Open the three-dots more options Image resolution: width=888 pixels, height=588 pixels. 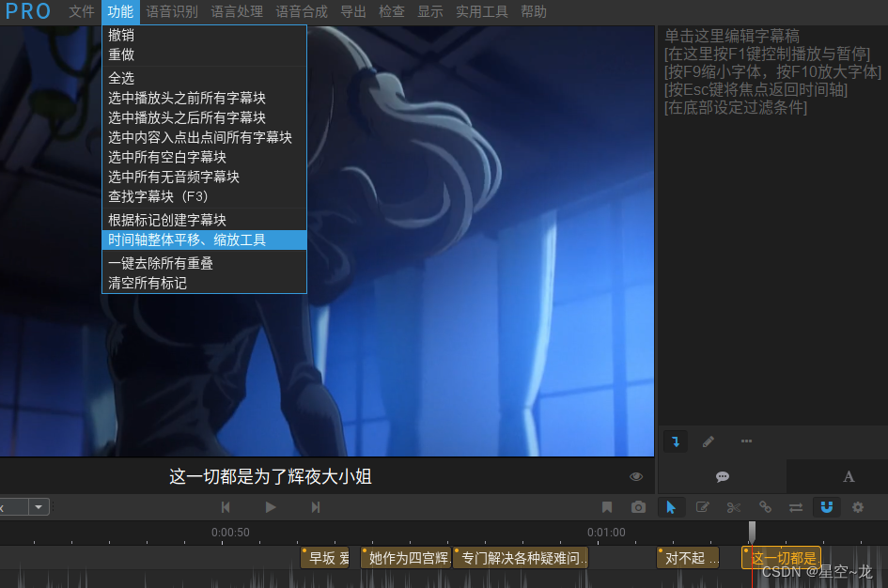coord(746,441)
